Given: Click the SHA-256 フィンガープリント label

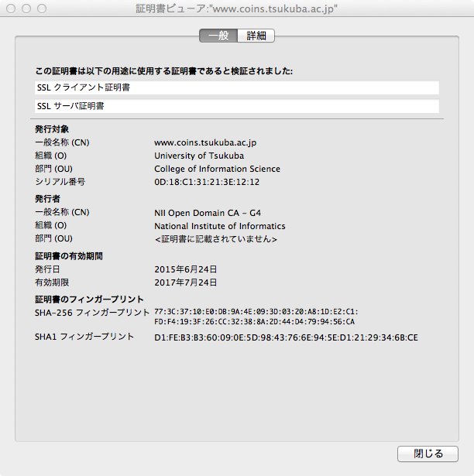Looking at the screenshot, I should tap(92, 313).
